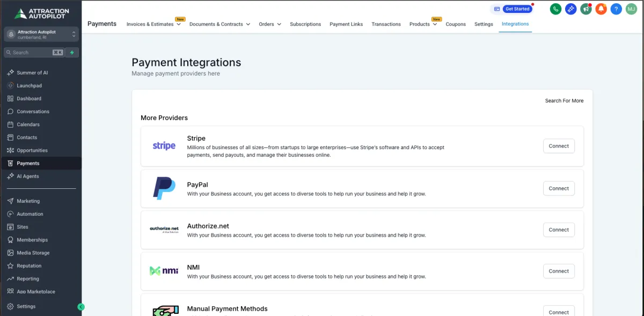Screen dimensions: 644x316
Task: Open Contacts from the sidebar
Action: [27, 137]
